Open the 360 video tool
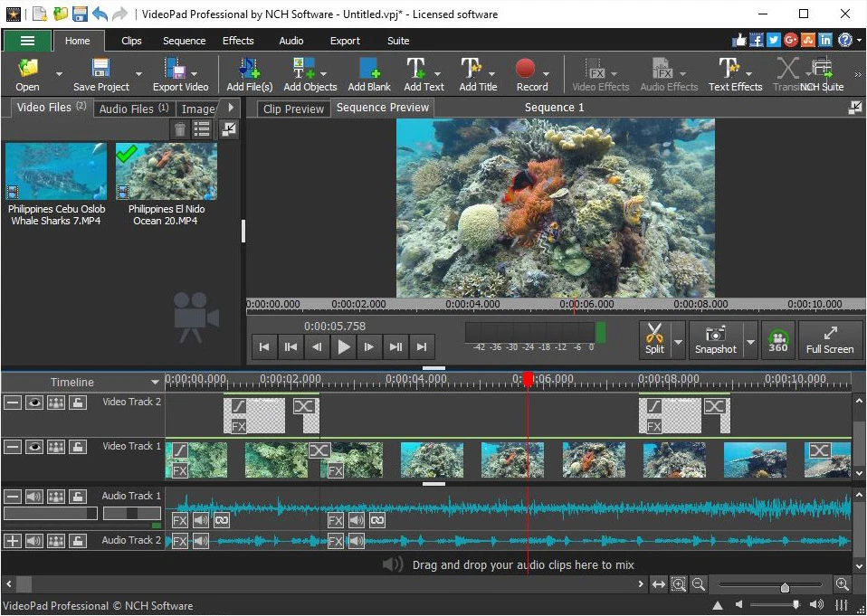The height and width of the screenshot is (616, 867). tap(777, 340)
